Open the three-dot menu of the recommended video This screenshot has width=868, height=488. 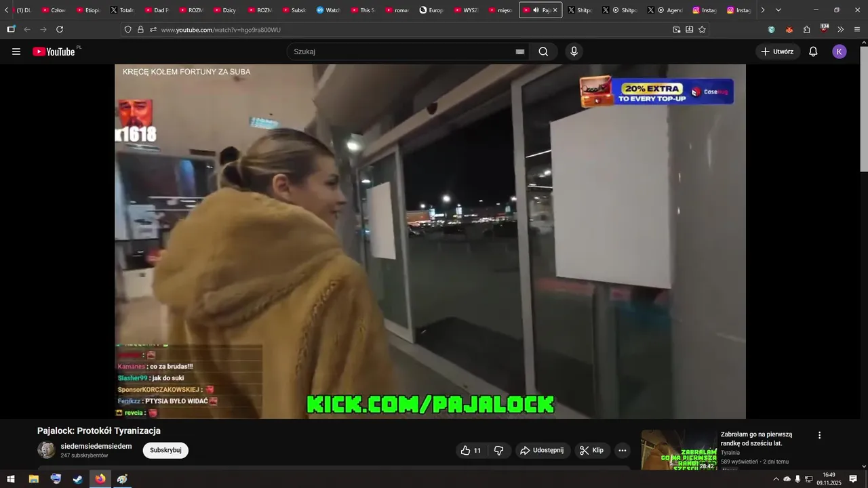[x=819, y=435]
